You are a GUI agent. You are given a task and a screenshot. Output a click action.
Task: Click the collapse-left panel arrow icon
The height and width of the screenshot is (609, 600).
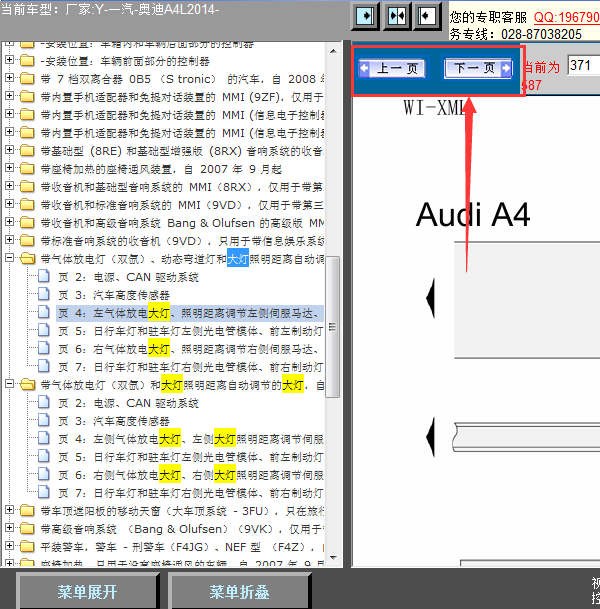point(427,16)
